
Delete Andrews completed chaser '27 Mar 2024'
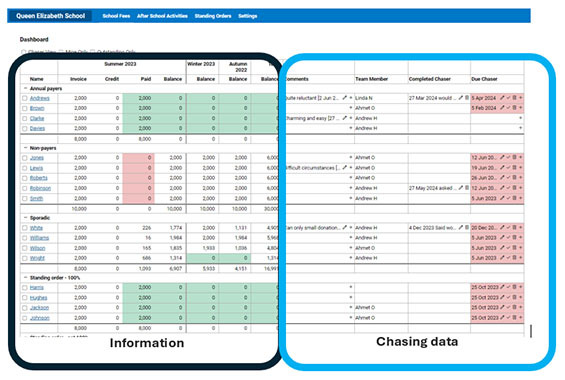click(467, 98)
